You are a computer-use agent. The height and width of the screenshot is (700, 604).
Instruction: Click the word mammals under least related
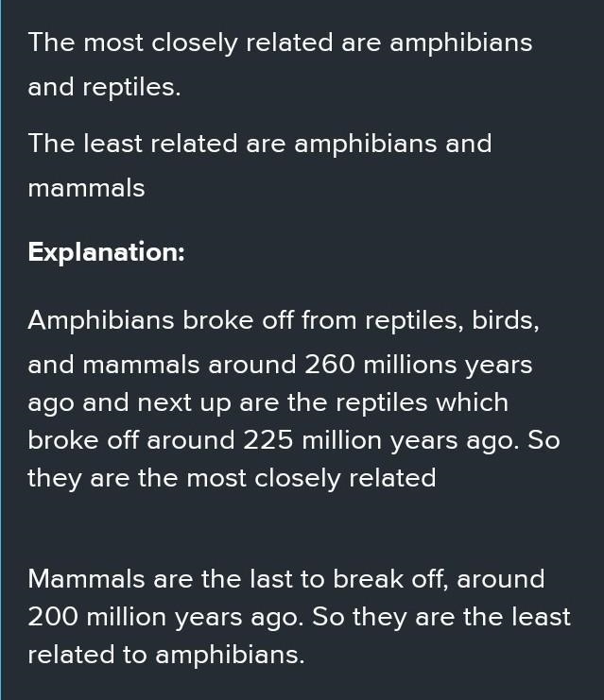86,188
